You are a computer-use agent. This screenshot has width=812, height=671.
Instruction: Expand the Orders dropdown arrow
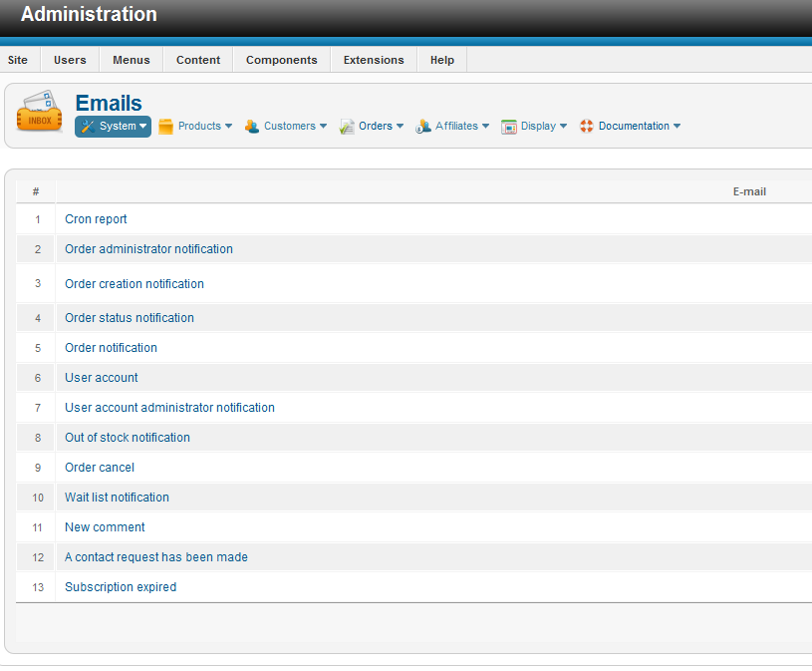[400, 126]
